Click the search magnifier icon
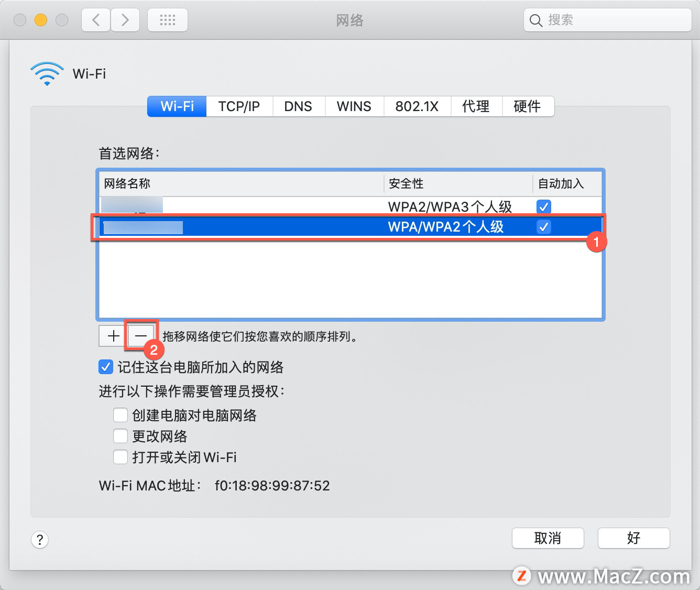This screenshot has height=590, width=700. (535, 20)
